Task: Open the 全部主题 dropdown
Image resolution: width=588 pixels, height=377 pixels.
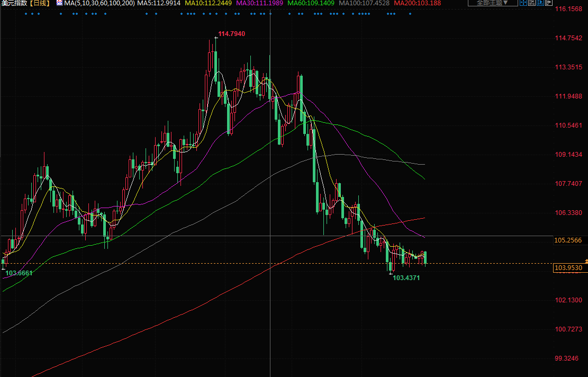Action: [x=492, y=3]
